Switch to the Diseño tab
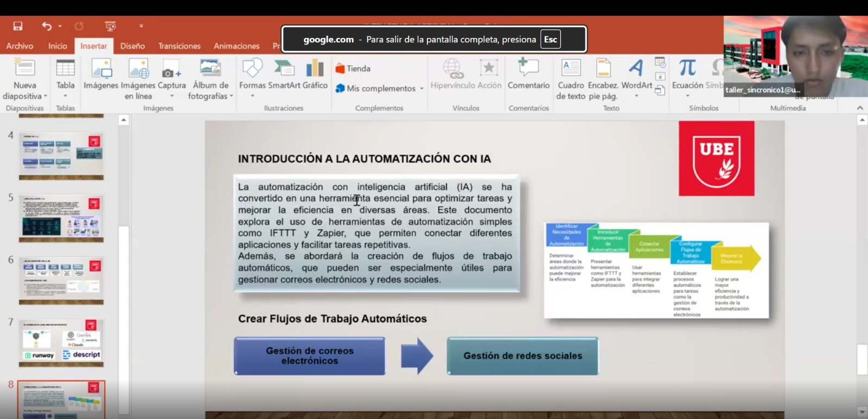The height and width of the screenshot is (419, 868). (132, 46)
